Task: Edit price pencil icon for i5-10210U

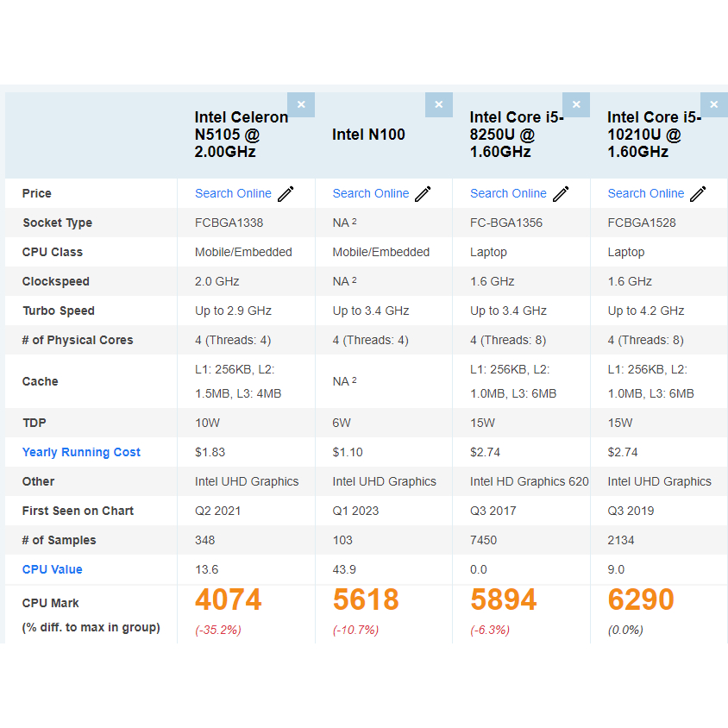Action: click(x=699, y=193)
